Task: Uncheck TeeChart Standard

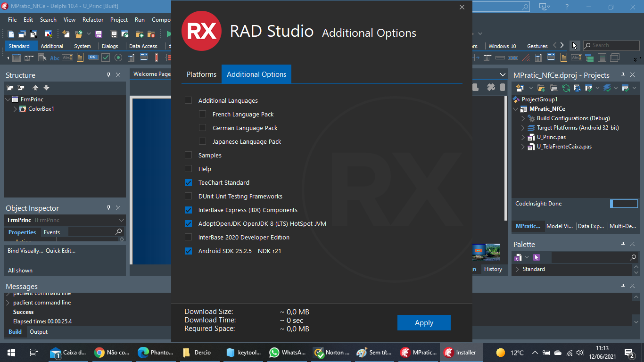Action: [x=189, y=182]
